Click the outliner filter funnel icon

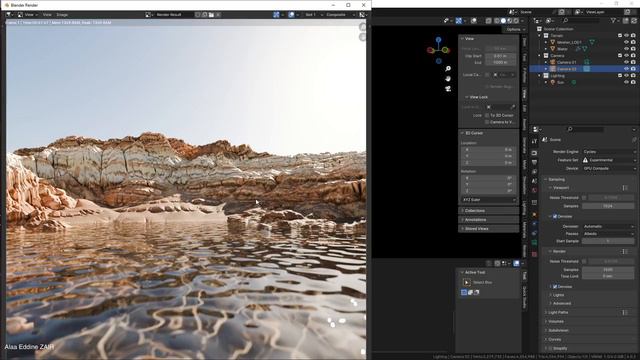(613, 20)
